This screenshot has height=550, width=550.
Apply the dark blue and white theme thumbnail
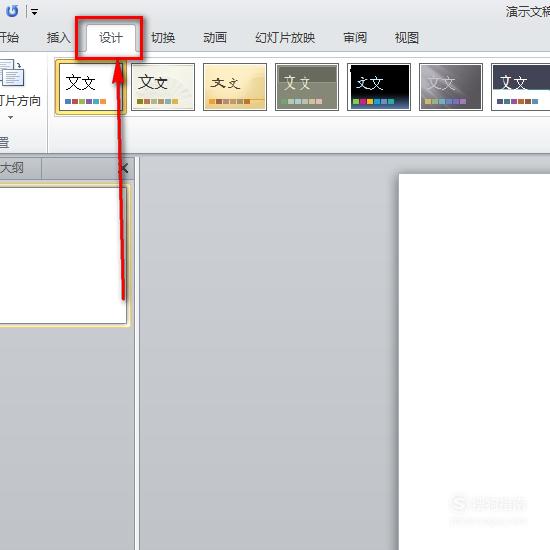point(521,87)
